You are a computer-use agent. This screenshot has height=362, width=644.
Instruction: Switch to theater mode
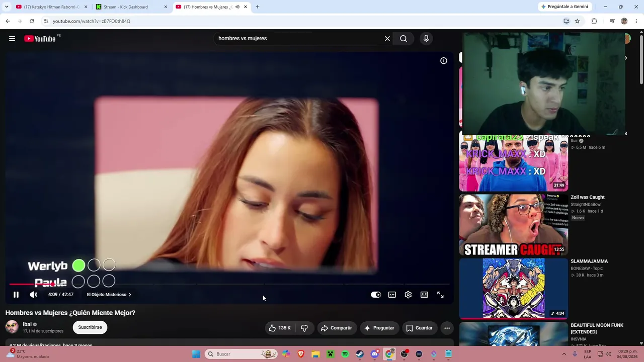pos(424,295)
